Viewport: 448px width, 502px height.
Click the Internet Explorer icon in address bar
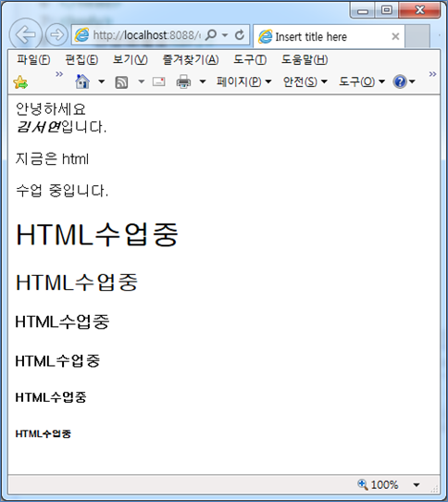[82, 34]
